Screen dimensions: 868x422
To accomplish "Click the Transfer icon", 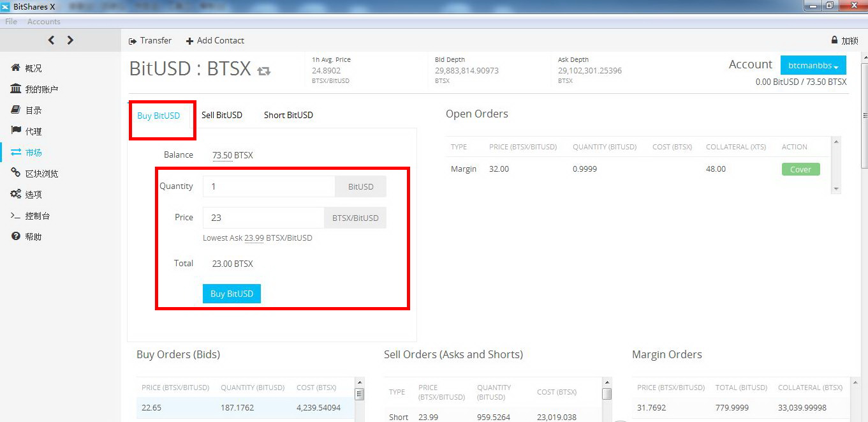I will (x=133, y=41).
